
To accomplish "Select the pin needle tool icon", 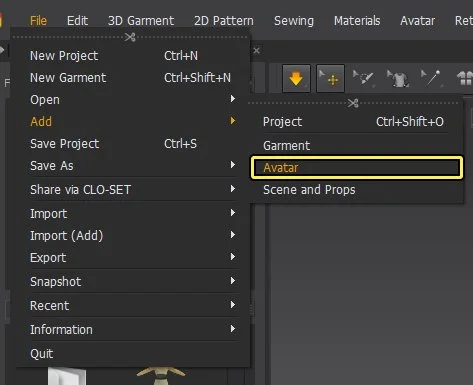I will 431,79.
